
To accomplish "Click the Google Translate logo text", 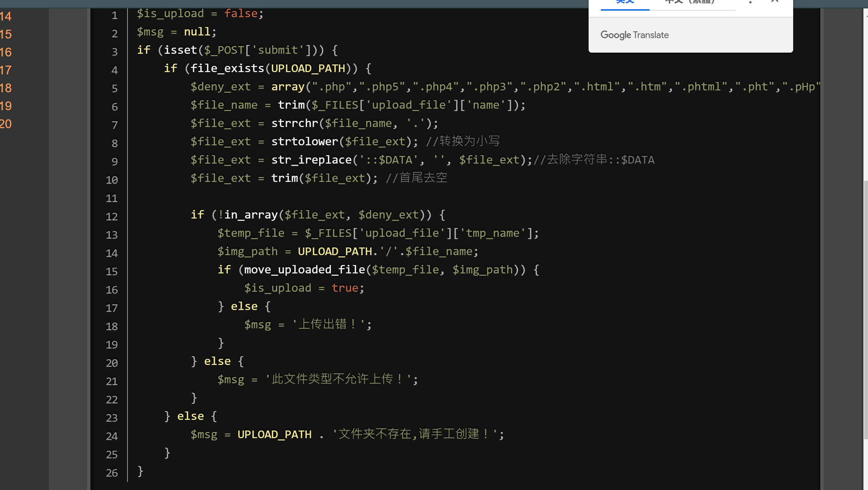I will coord(634,35).
